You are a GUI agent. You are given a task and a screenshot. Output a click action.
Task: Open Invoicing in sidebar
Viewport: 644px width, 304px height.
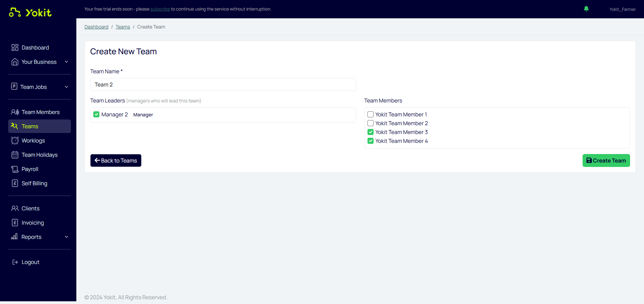39,223
